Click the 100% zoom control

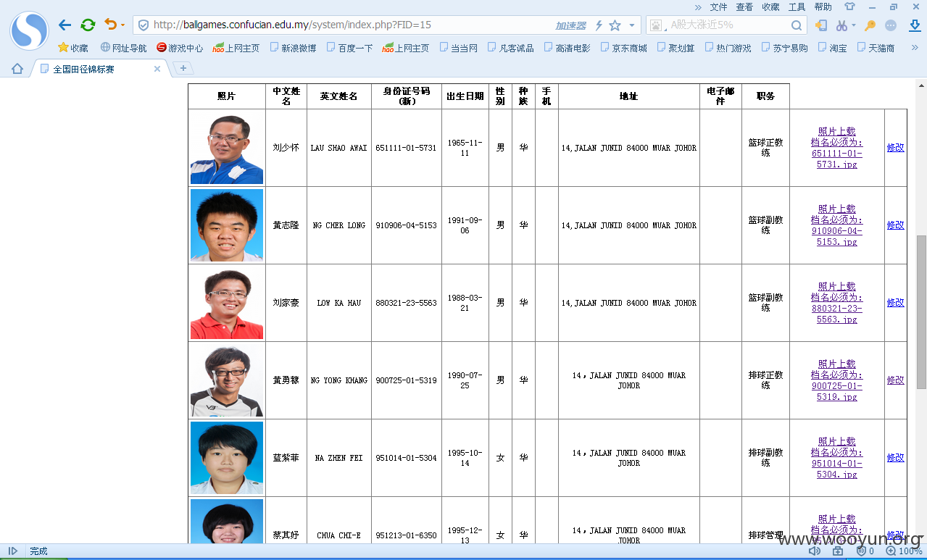pos(904,551)
